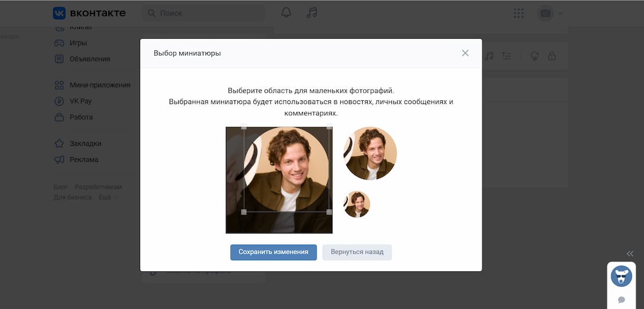Image resolution: width=644 pixels, height=309 pixels.
Task: Open chat via the speech bubble icon
Action: tap(621, 299)
